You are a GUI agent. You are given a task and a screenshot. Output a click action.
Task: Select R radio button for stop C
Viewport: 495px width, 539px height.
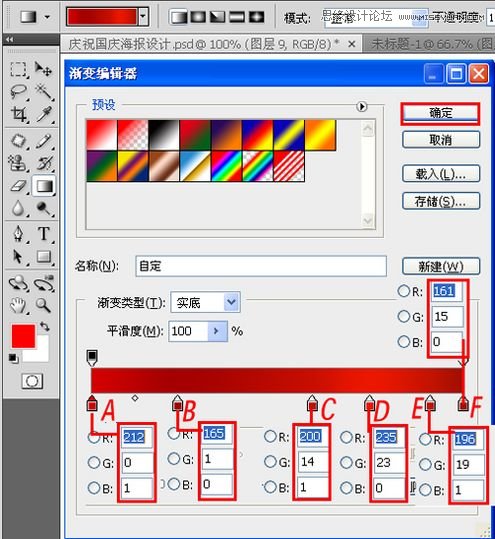click(x=270, y=436)
